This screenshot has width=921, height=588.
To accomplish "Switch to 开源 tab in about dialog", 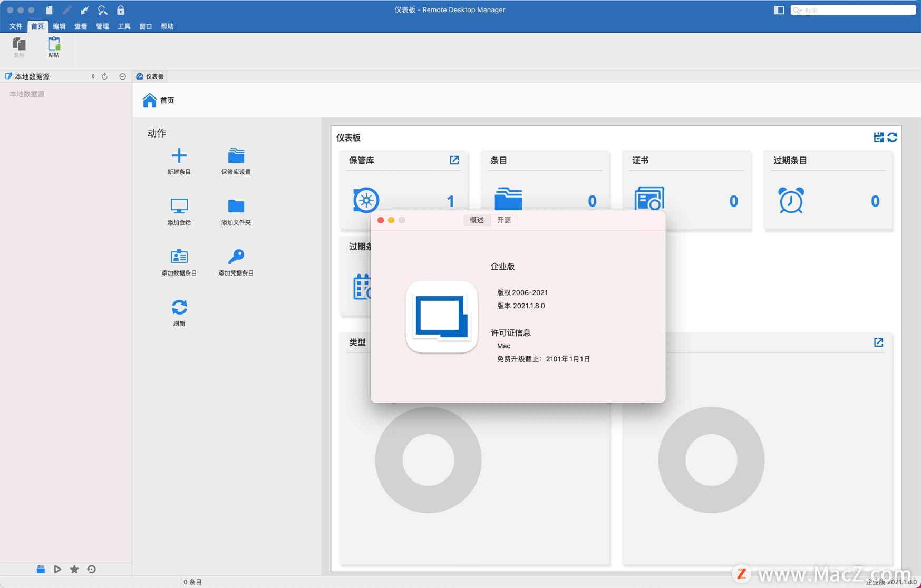I will (504, 220).
